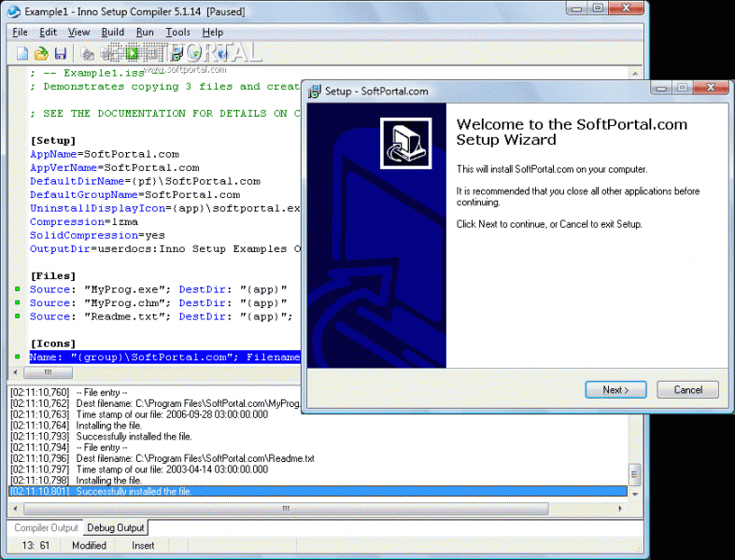Open the Help menu
This screenshot has width=735, height=560.
click(212, 33)
